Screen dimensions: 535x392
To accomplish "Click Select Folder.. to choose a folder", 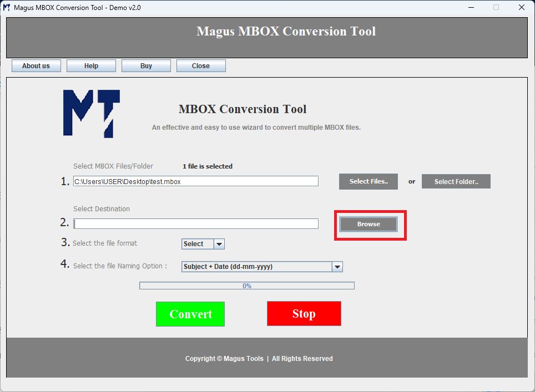I will pos(456,181).
